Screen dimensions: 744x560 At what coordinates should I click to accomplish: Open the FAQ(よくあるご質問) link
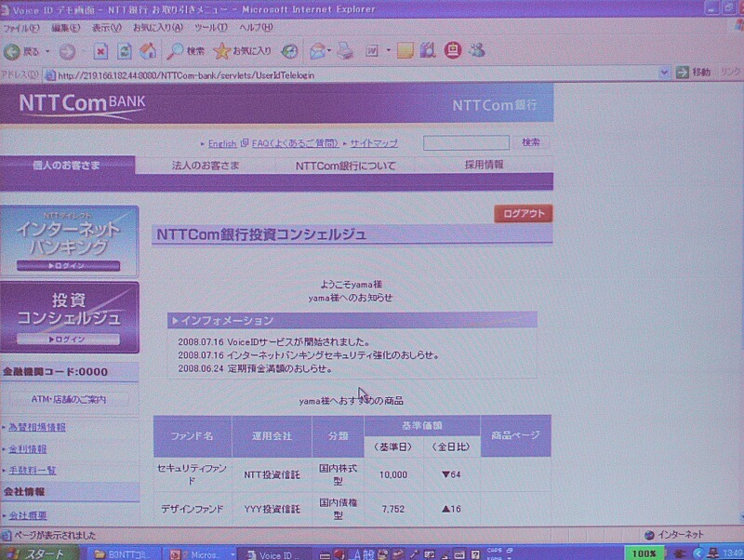295,143
